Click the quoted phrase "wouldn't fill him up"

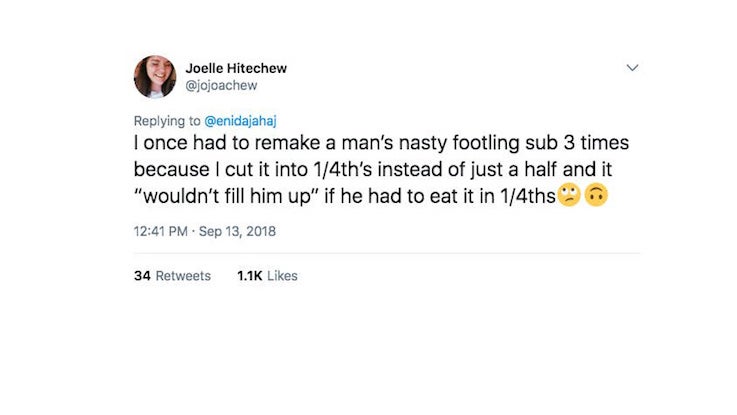pos(227,196)
